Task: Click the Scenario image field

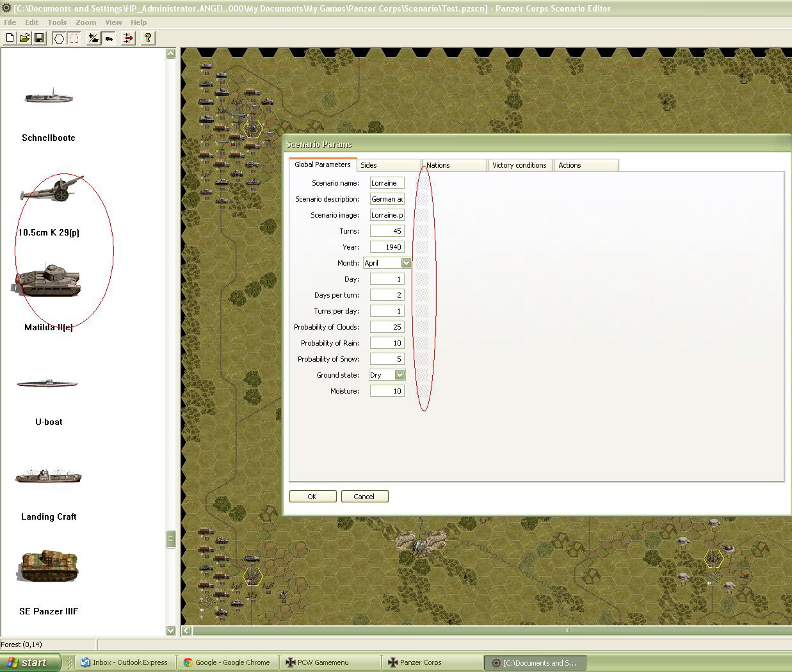Action: click(x=387, y=215)
